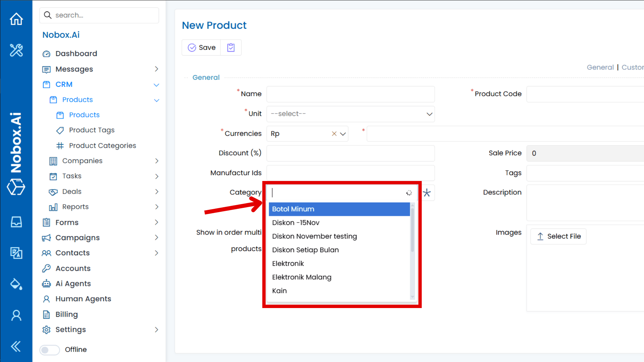This screenshot has height=362, width=644.
Task: Click the inbox icon in the blue rail
Action: 16,222
